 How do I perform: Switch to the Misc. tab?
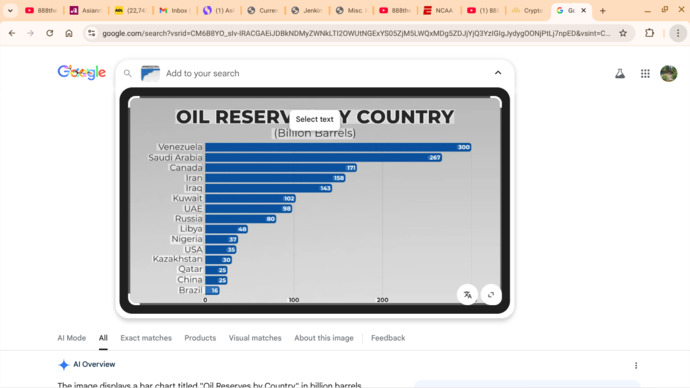[x=351, y=11]
